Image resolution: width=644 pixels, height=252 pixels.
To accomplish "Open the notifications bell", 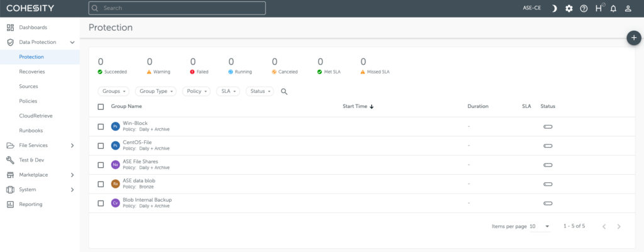I will [x=613, y=8].
